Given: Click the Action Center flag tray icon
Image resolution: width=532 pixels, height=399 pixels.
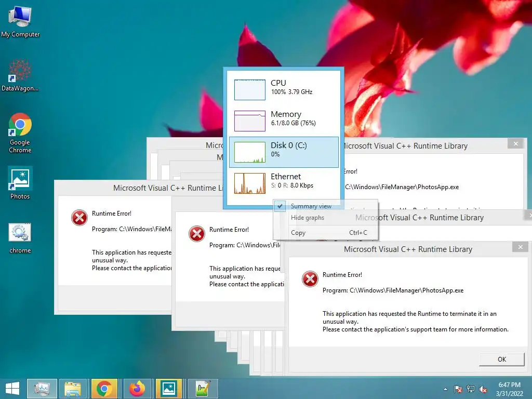Looking at the screenshot, I should 458,389.
